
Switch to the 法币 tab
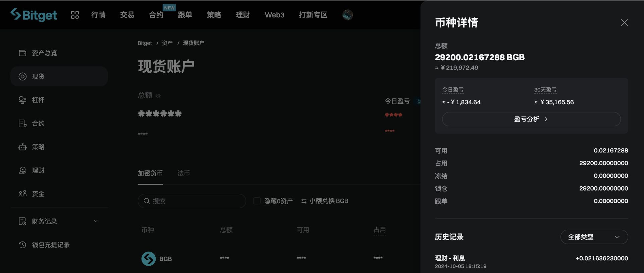183,173
